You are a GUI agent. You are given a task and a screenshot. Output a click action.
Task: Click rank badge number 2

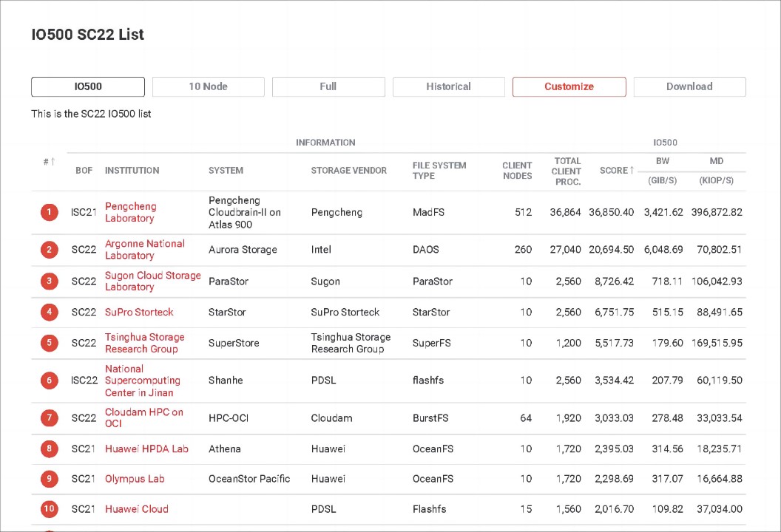coord(50,250)
